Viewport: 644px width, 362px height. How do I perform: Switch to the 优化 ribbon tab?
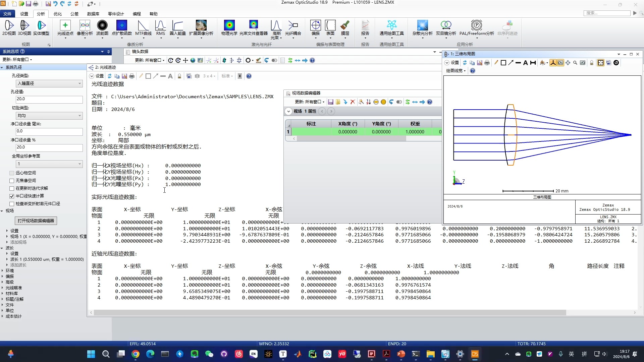click(58, 14)
